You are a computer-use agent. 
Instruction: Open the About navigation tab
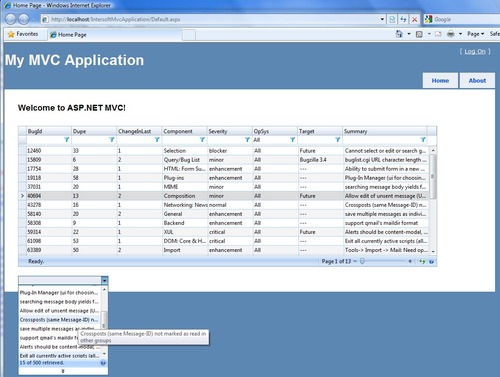coord(477,81)
